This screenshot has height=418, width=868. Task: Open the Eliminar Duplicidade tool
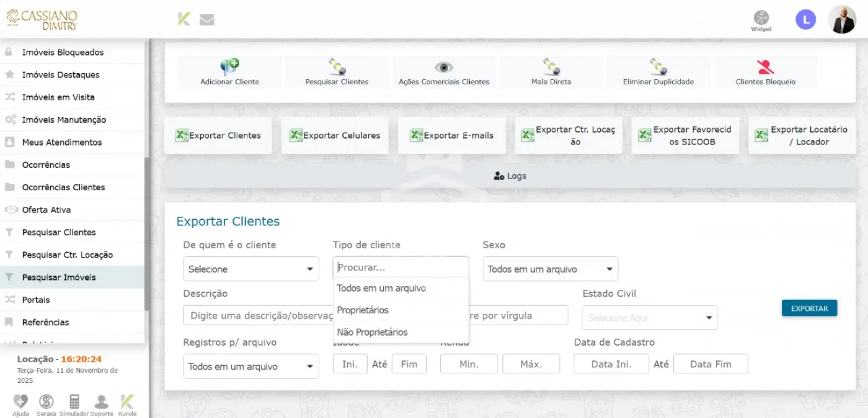[x=658, y=67]
